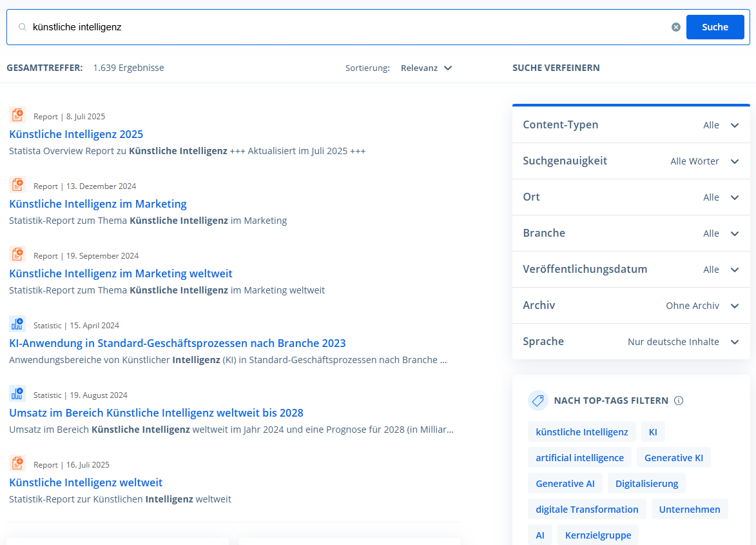Select the artificial intelligence tag
The height and width of the screenshot is (545, 756).
point(579,457)
